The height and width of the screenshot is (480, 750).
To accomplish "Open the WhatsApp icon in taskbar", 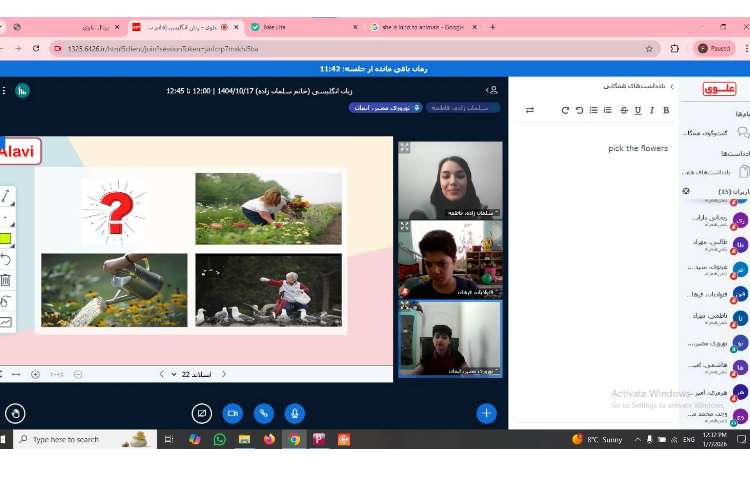I will click(x=219, y=439).
